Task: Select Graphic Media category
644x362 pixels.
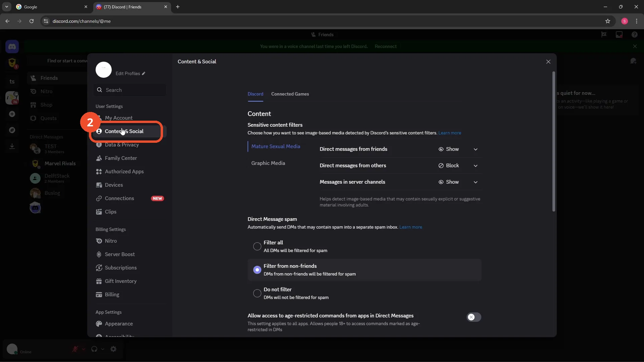Action: click(268, 163)
